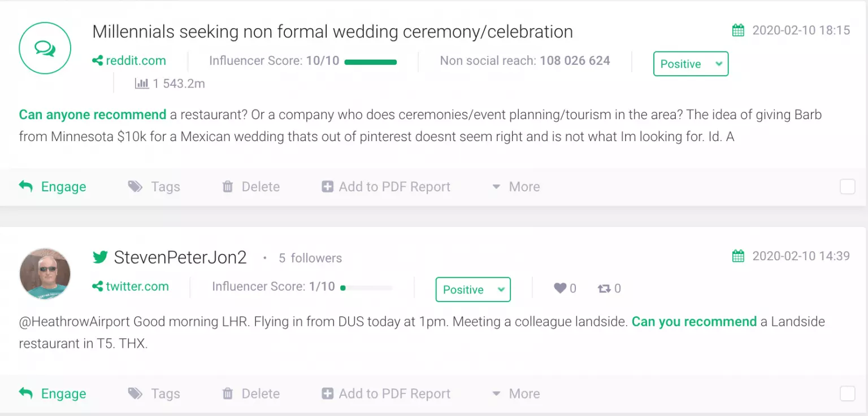Click StevenPeterJon2's profile photo
The width and height of the screenshot is (868, 416).
point(45,273)
